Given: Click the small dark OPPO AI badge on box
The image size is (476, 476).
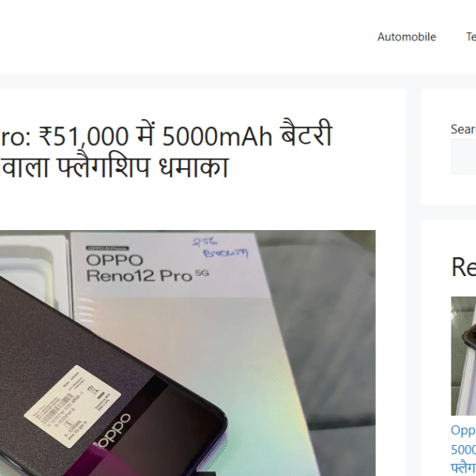Looking at the screenshot, I should tap(107, 248).
